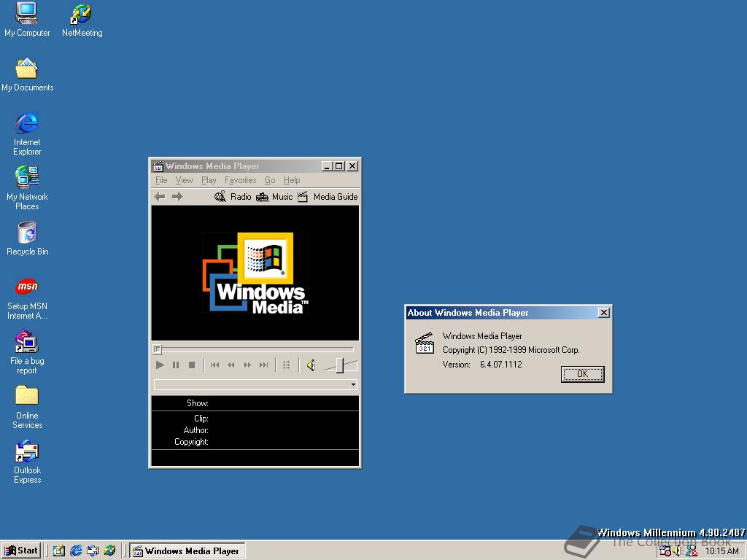Click the Forward arrow in Media Player toolbar
Image resolution: width=747 pixels, height=560 pixels.
click(177, 197)
